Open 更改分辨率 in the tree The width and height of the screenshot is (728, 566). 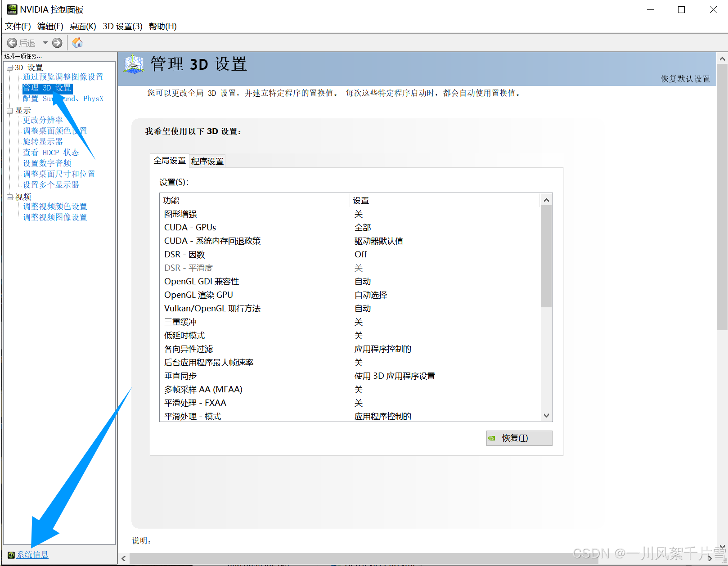43,120
